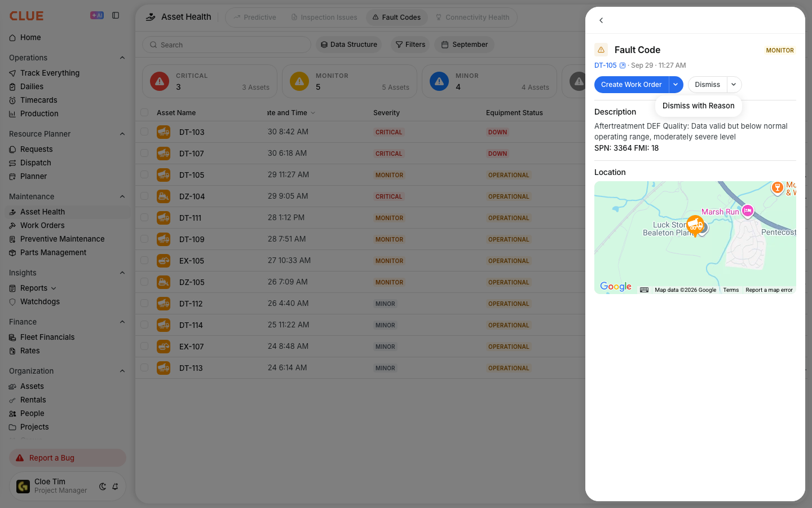Check the DT-107 row checkbox

(x=144, y=153)
